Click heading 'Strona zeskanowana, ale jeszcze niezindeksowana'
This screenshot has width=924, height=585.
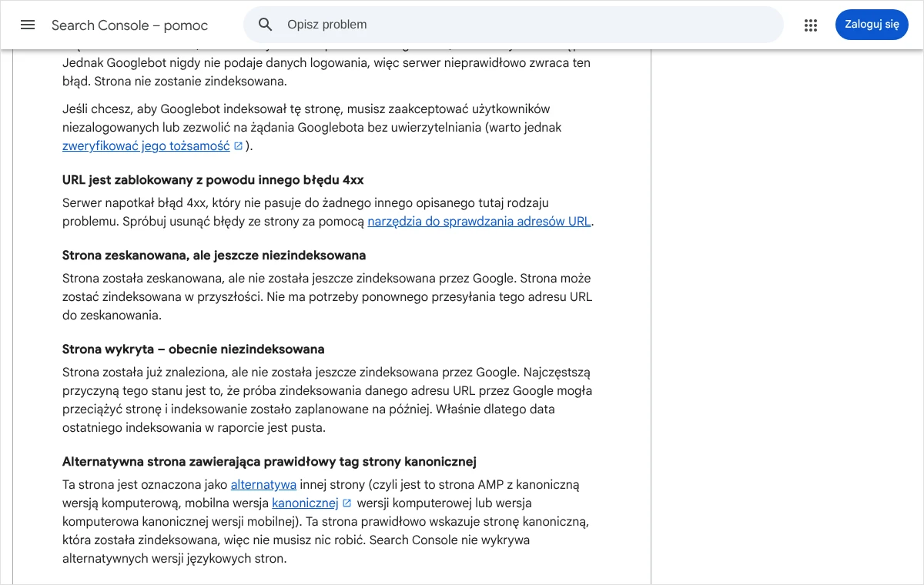coord(214,255)
